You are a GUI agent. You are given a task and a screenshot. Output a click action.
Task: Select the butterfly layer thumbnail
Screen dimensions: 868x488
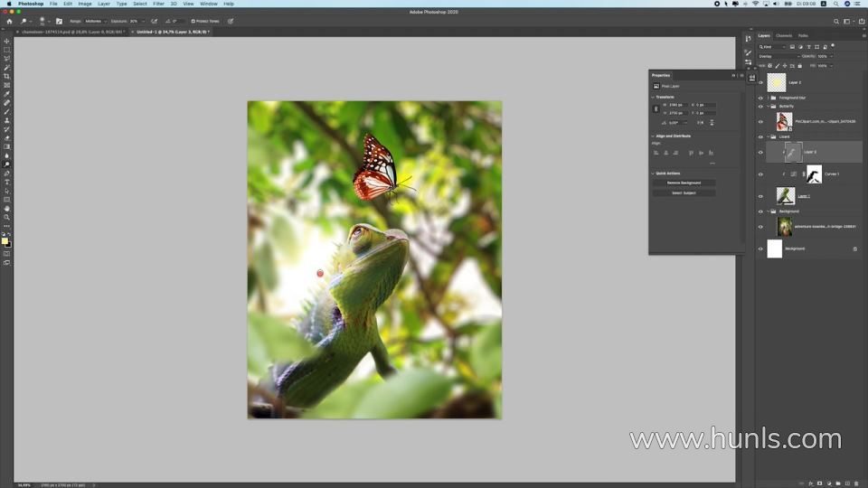tap(784, 121)
